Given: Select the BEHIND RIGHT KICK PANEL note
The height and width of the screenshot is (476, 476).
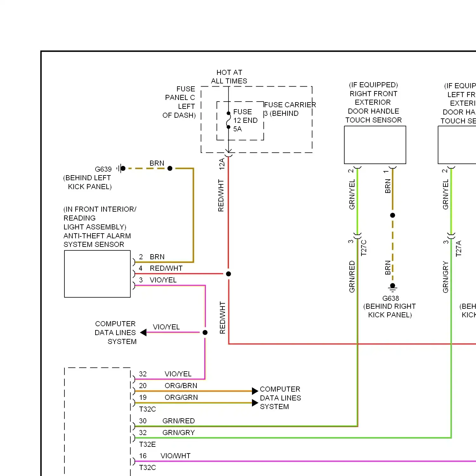Looking at the screenshot, I should click(390, 311).
